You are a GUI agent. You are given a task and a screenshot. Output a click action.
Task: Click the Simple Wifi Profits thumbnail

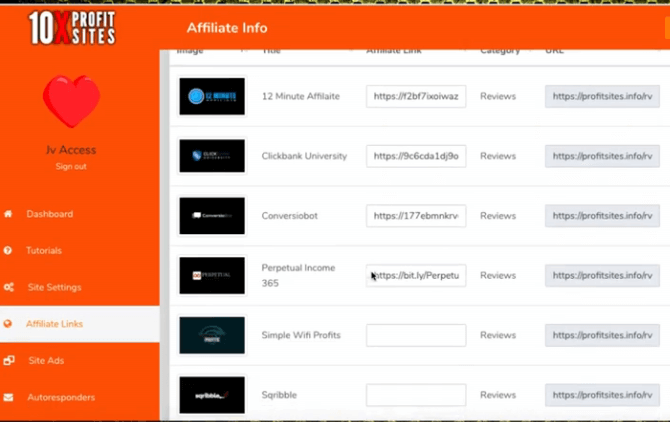[212, 335]
